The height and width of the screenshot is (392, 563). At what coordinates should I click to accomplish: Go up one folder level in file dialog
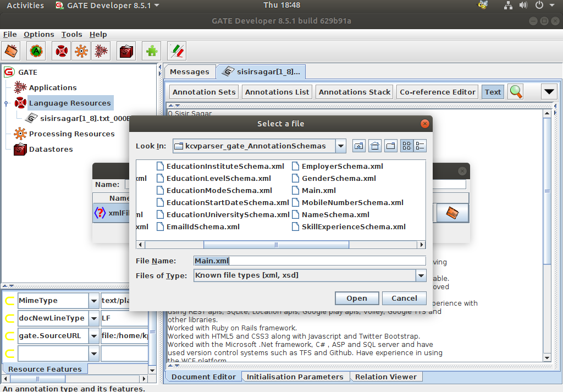358,145
